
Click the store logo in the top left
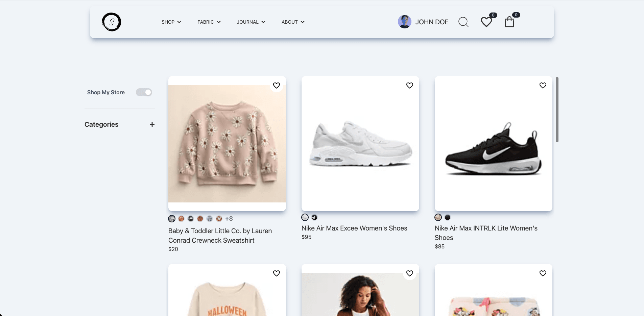[111, 22]
